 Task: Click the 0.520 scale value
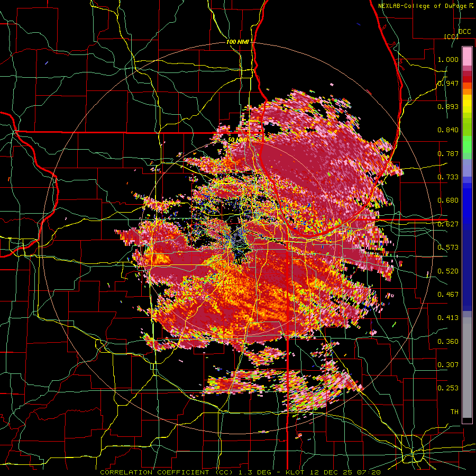[448, 271]
